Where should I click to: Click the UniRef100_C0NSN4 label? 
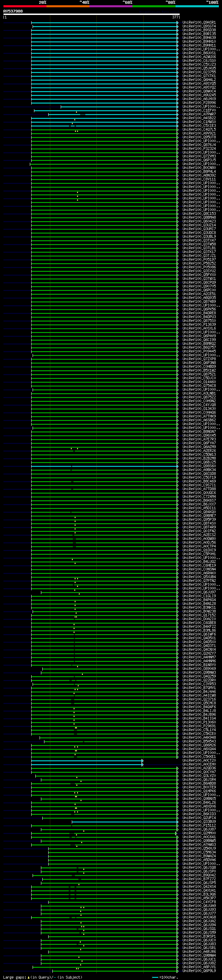[x=199, y=569]
